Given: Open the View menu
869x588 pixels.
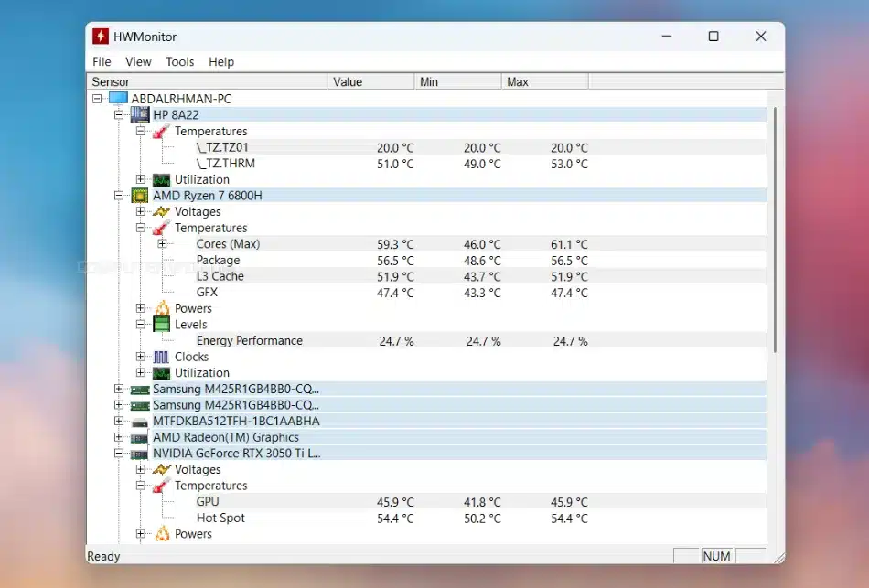Looking at the screenshot, I should point(138,62).
